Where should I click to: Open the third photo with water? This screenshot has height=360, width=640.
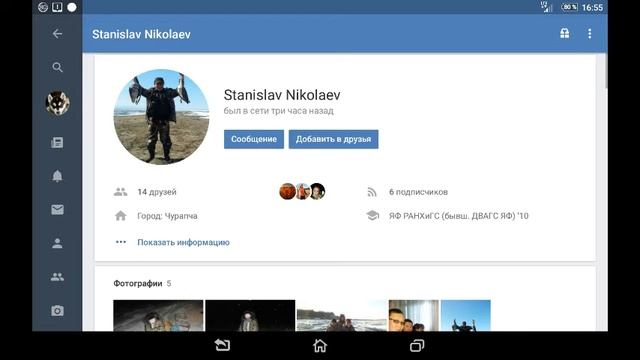[342, 316]
